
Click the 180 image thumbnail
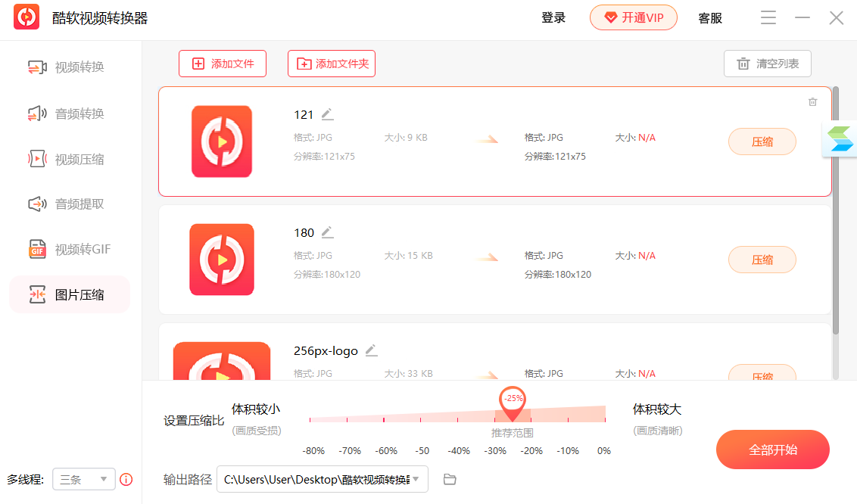point(221,260)
